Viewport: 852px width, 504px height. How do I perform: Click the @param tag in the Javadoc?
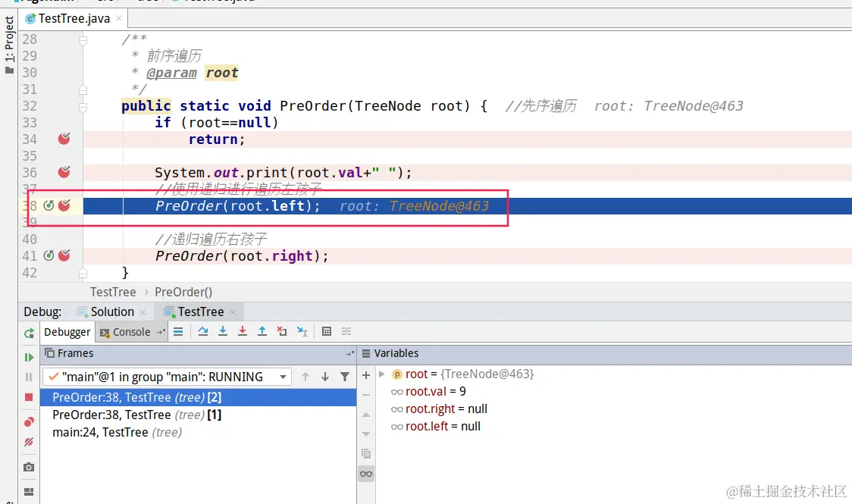[x=172, y=73]
